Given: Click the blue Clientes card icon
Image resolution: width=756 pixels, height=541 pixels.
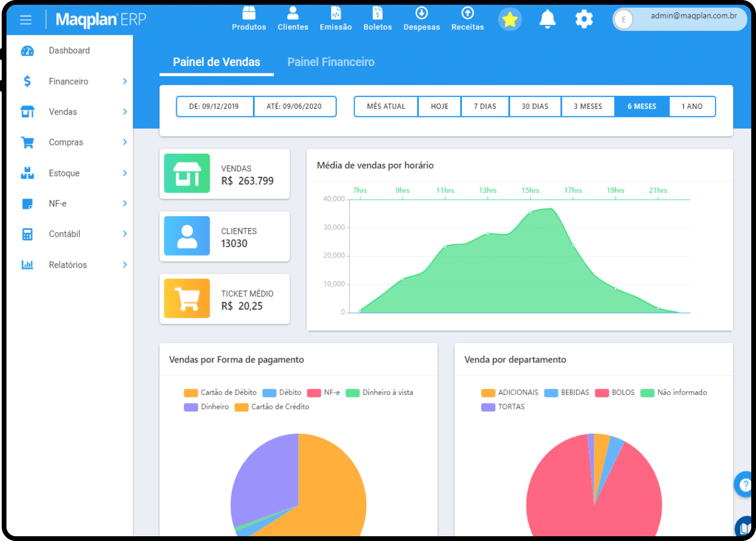Looking at the screenshot, I should pos(187,236).
